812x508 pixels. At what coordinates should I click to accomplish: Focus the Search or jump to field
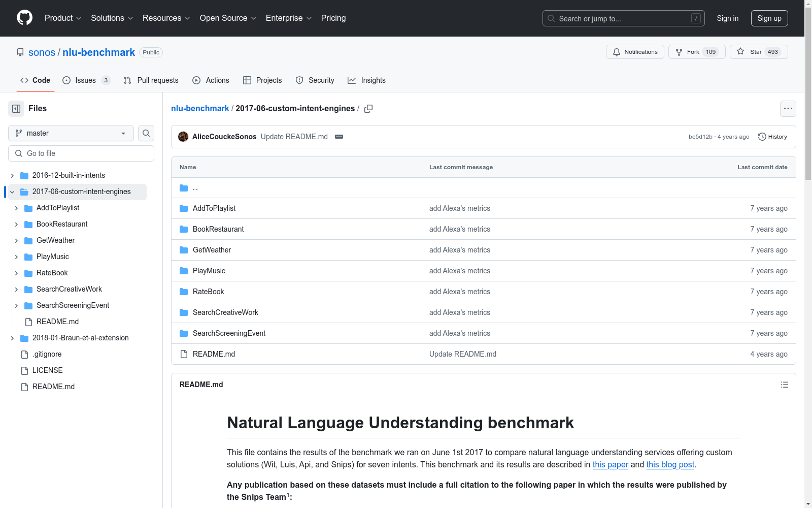(x=624, y=18)
